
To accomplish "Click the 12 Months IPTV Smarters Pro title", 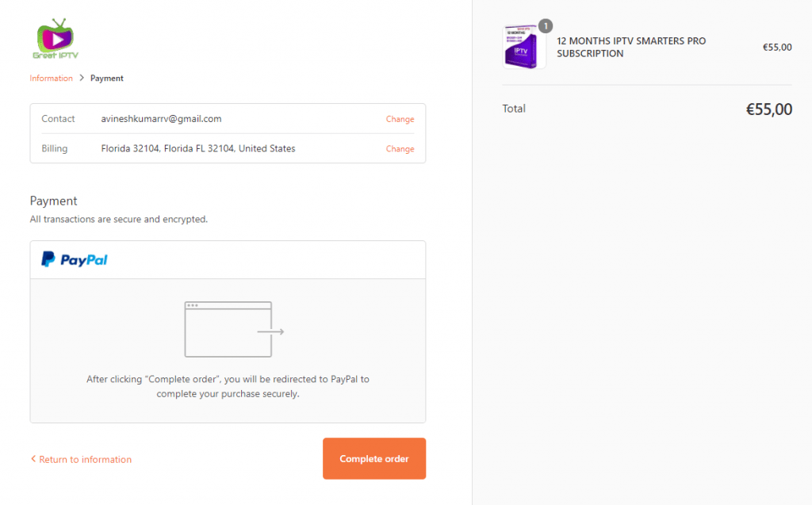I will tap(631, 47).
